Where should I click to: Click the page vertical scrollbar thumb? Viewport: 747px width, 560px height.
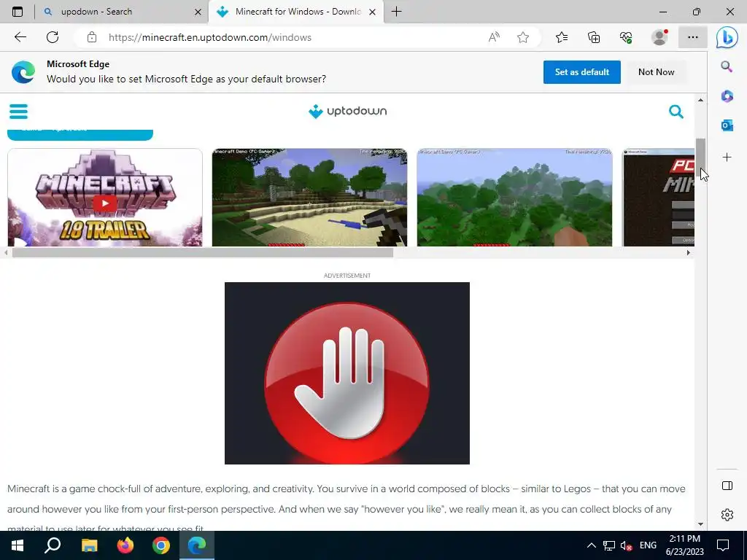click(700, 157)
